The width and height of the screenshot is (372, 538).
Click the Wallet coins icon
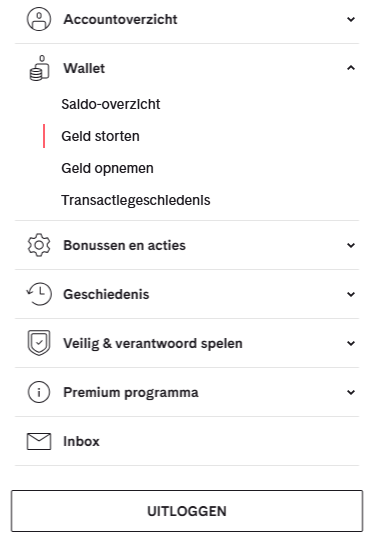coord(39,68)
